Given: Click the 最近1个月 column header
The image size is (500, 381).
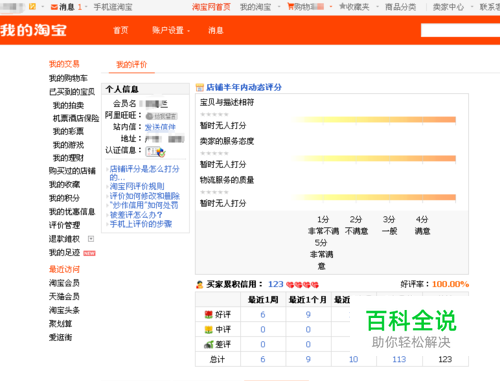Looking at the screenshot, I should 308,300.
